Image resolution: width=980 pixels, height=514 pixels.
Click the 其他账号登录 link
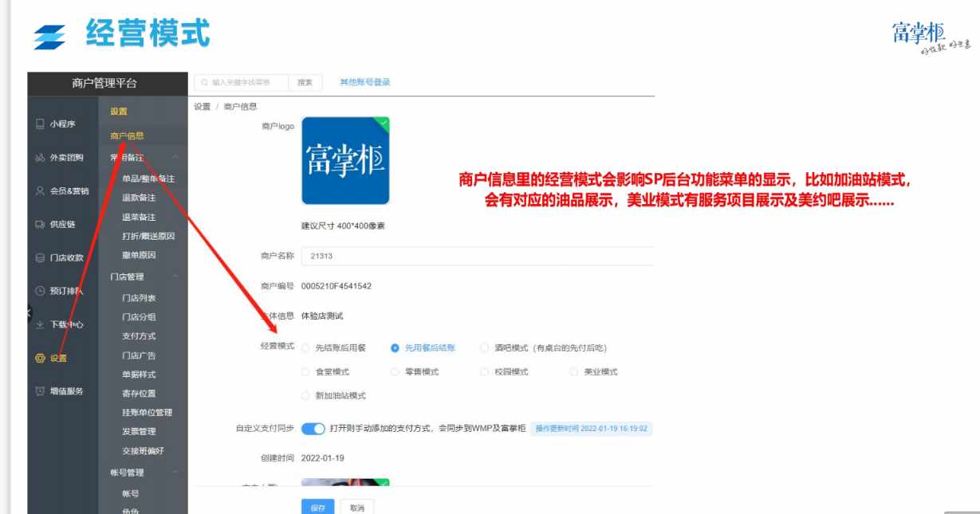coord(364,82)
